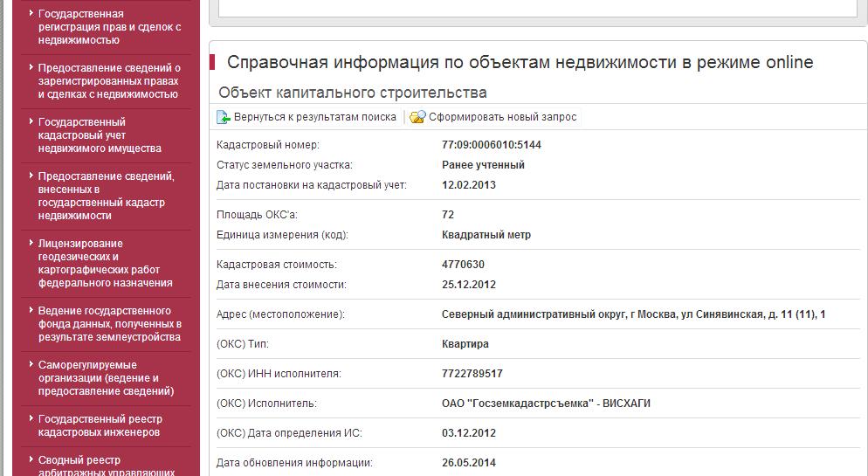This screenshot has height=476, width=868.
Task: Click arrow bullet beside 'Государственный реестр кадастровых инженеров'
Action: tap(31, 419)
